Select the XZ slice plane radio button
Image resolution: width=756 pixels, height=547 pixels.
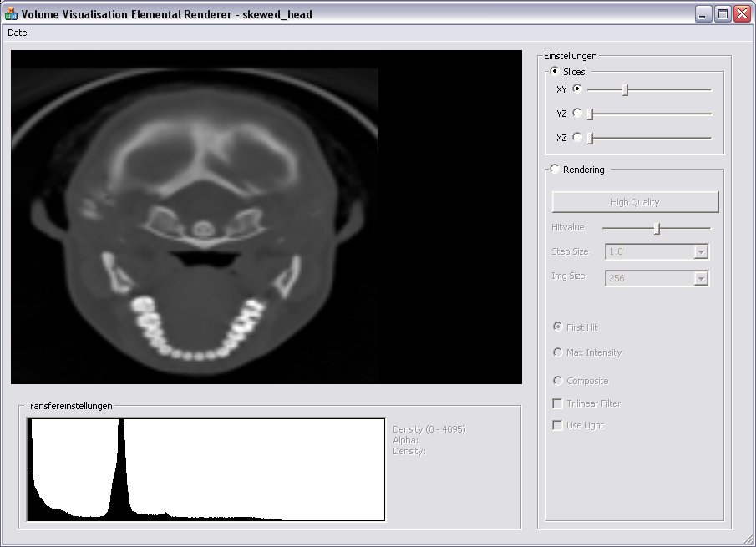(x=577, y=137)
